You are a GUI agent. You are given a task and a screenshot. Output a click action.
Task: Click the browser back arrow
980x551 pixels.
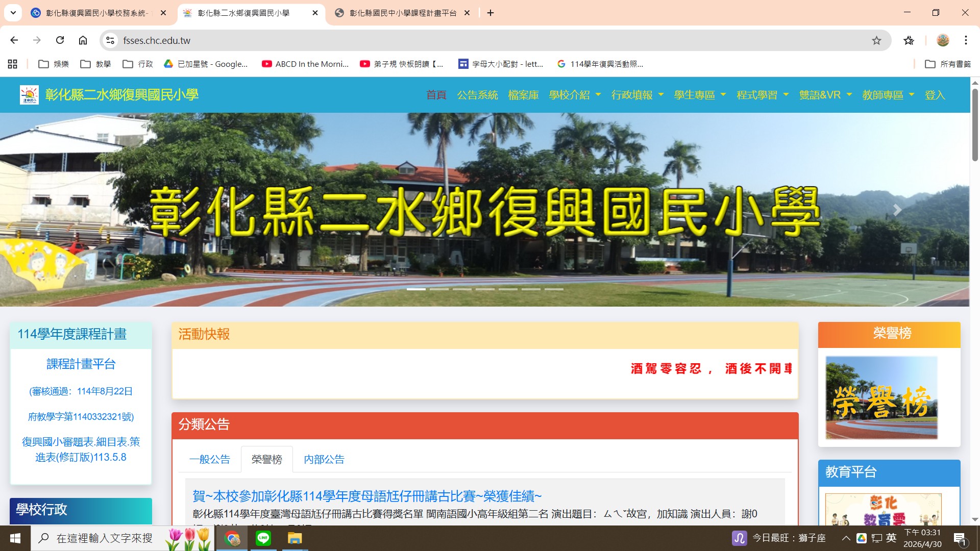pyautogui.click(x=14, y=40)
